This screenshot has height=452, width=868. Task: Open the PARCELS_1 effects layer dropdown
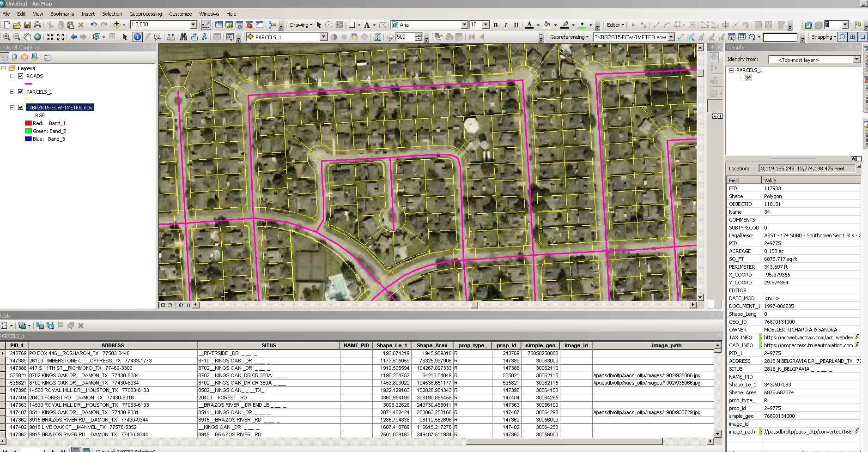[324, 37]
